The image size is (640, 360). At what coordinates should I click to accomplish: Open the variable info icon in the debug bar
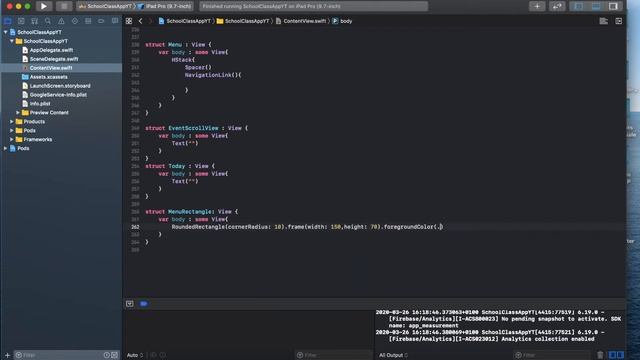[x=162, y=355]
